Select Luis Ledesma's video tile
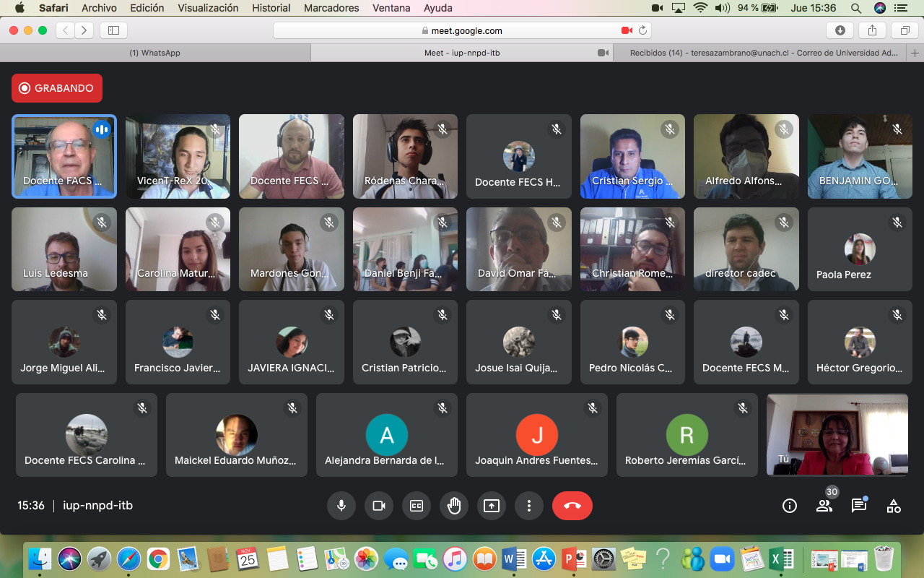The height and width of the screenshot is (578, 924). [x=64, y=249]
